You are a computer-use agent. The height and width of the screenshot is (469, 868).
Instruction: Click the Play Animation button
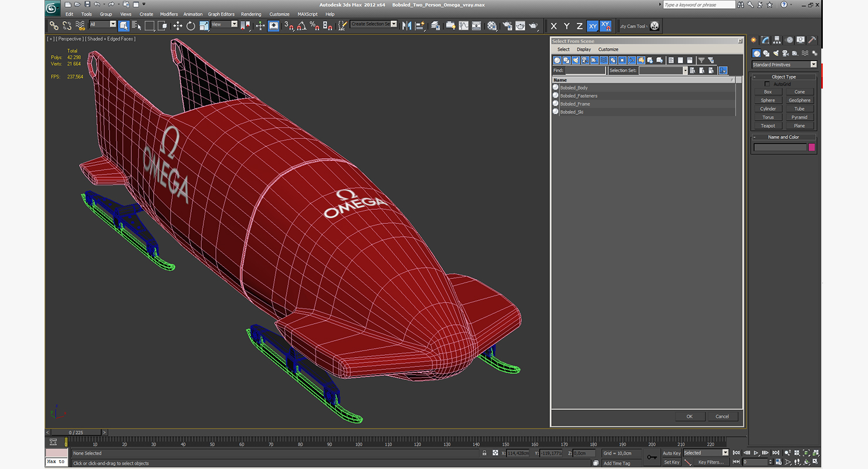pyautogui.click(x=756, y=453)
